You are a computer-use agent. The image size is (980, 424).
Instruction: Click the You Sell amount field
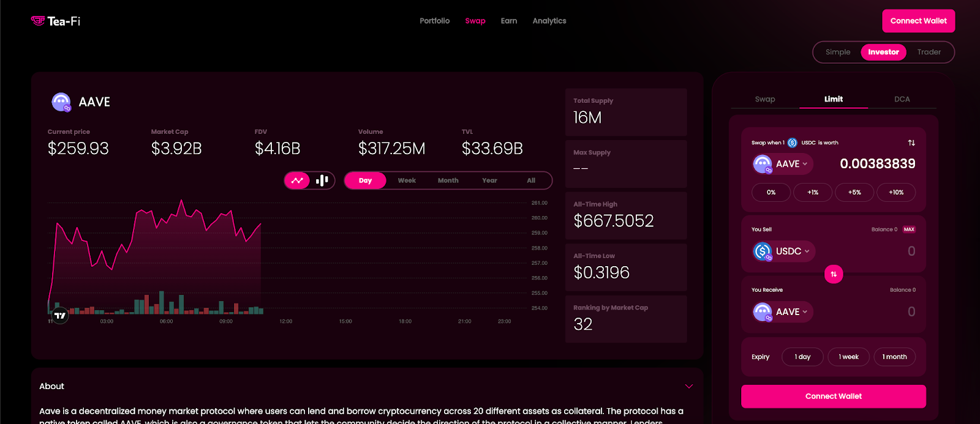[x=911, y=251]
